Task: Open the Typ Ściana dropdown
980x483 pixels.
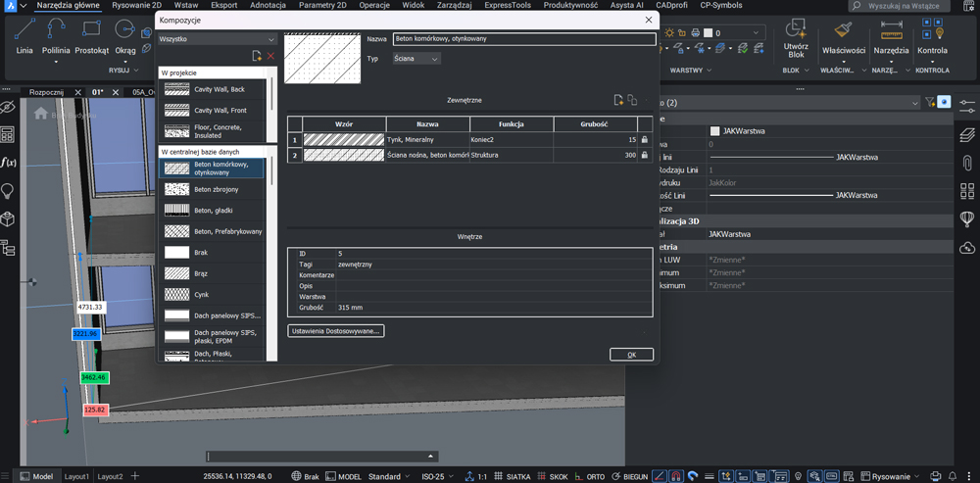Action: [x=416, y=58]
